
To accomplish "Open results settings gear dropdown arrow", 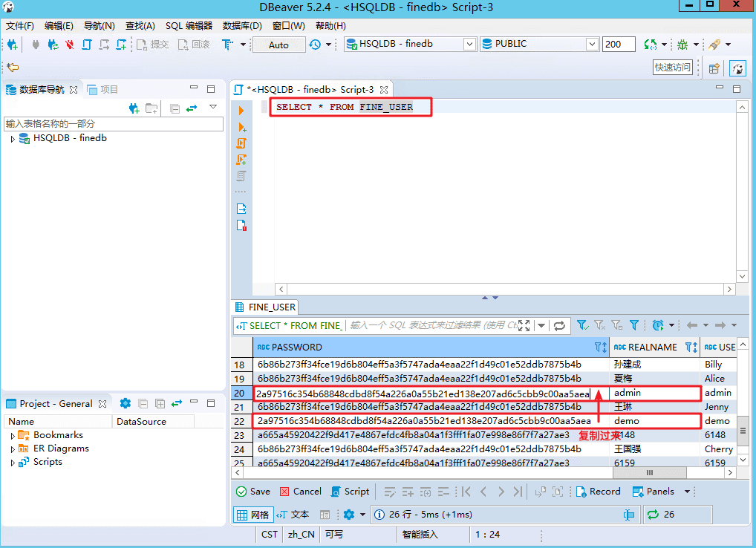I will [362, 515].
